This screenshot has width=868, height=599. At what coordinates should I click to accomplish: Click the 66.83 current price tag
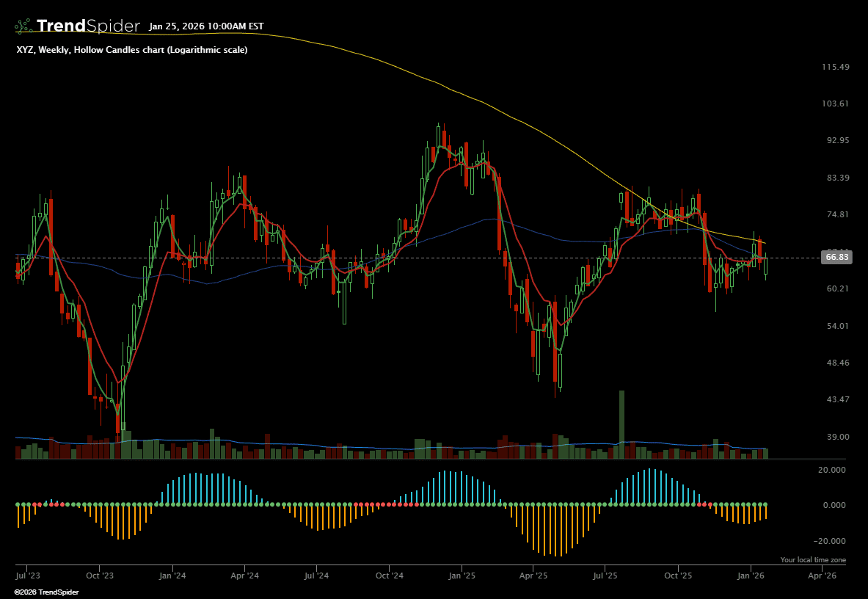[837, 257]
